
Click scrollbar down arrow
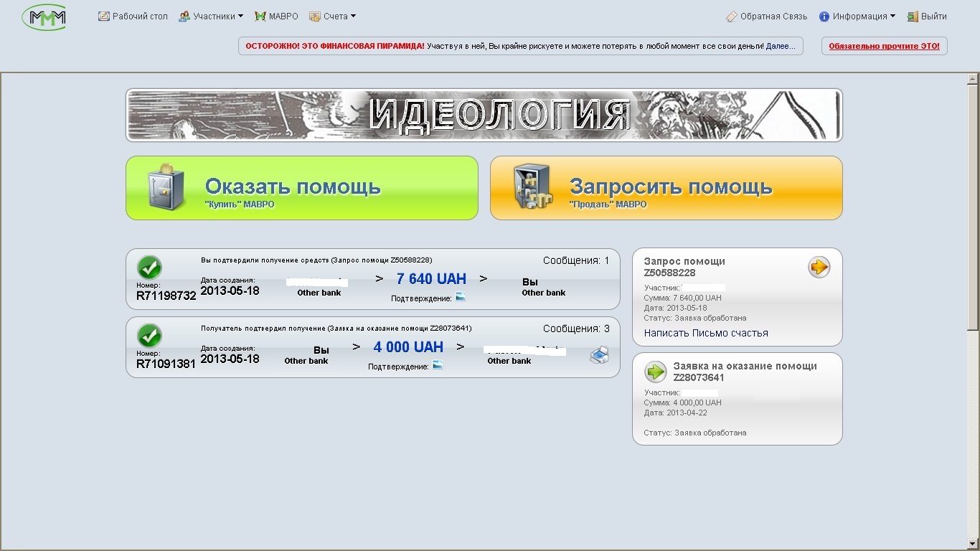tap(974, 545)
